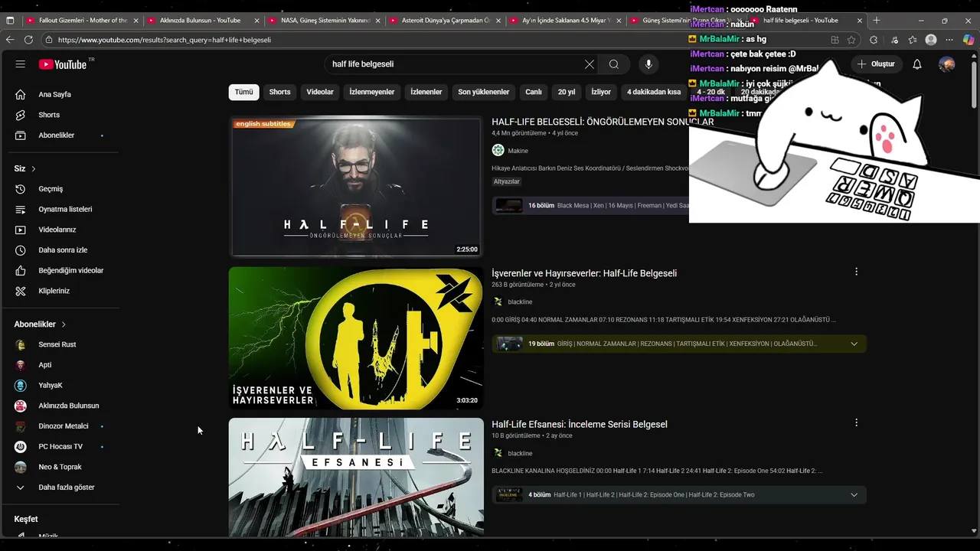Click the Half-Life Efsanesi video thumbnail
Viewport: 980px width, 551px height.
(356, 477)
